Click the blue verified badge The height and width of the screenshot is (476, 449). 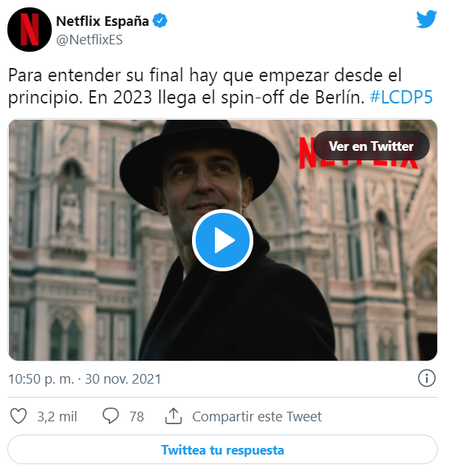click(x=160, y=21)
